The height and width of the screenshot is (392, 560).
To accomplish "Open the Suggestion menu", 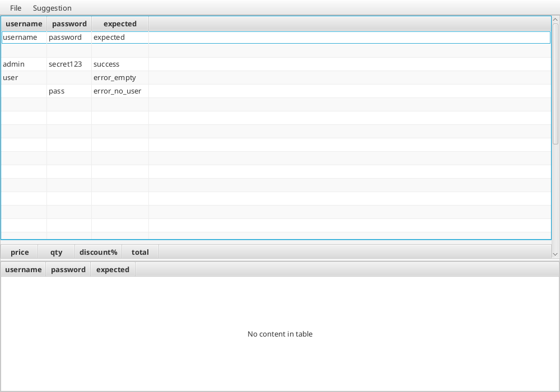I will click(x=52, y=8).
